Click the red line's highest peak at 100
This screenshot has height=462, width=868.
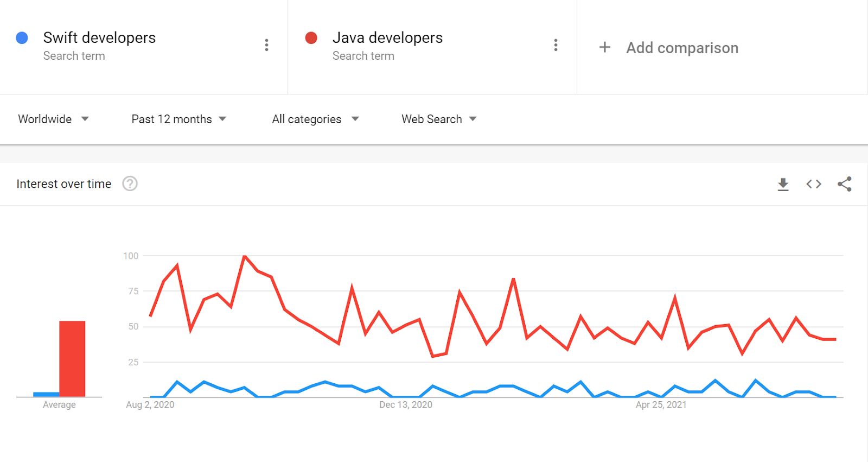[x=245, y=256]
